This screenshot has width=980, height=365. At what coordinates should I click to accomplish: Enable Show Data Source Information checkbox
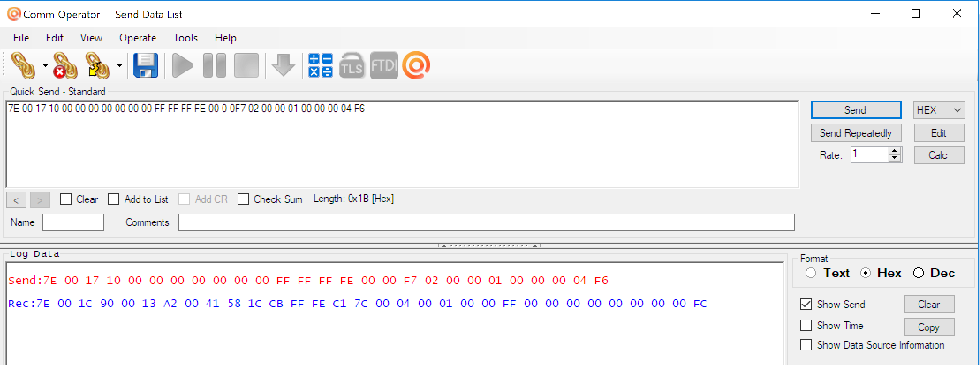pyautogui.click(x=806, y=345)
